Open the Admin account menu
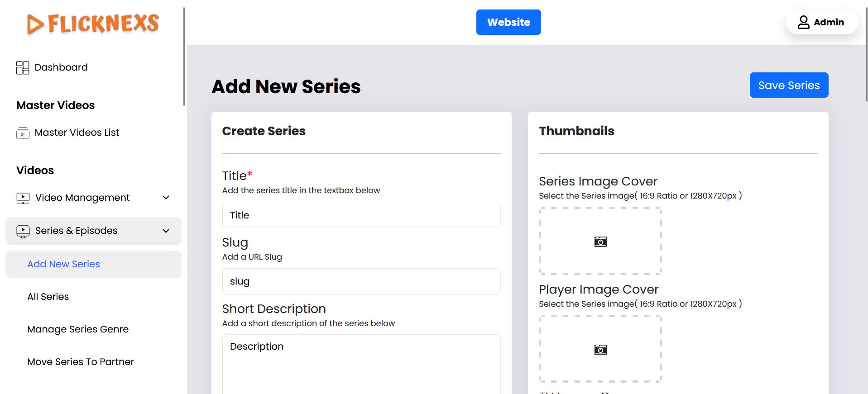 821,22
